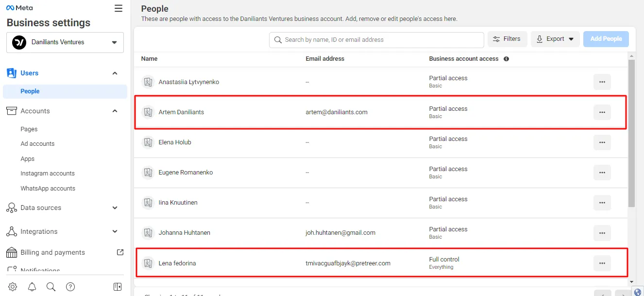Open the hamburger menu beside Meta logo
This screenshot has width=644, height=296.
coord(119,8)
